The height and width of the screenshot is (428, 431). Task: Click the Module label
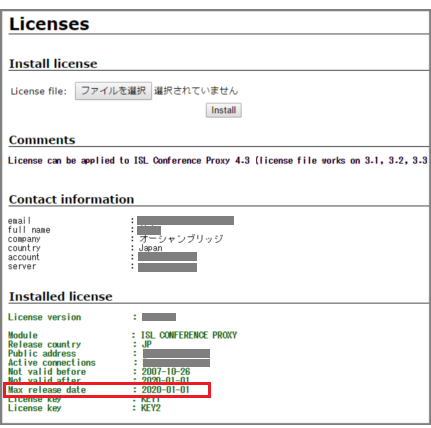(23, 335)
